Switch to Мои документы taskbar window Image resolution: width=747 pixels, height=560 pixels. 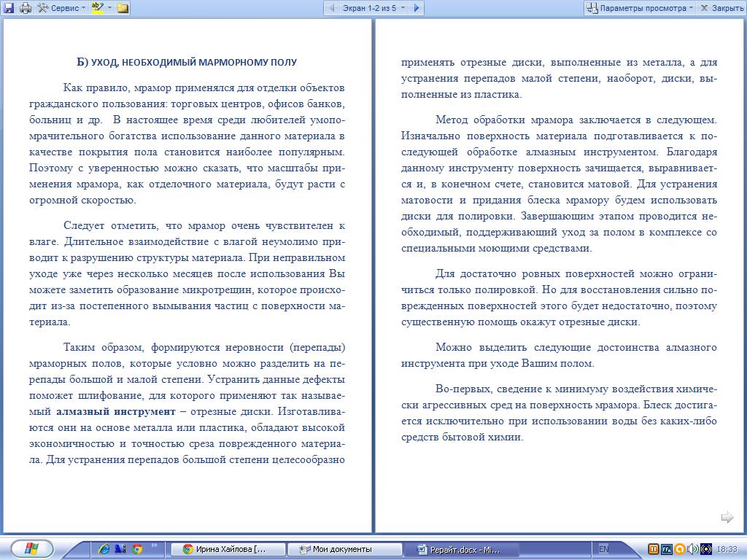click(x=345, y=550)
